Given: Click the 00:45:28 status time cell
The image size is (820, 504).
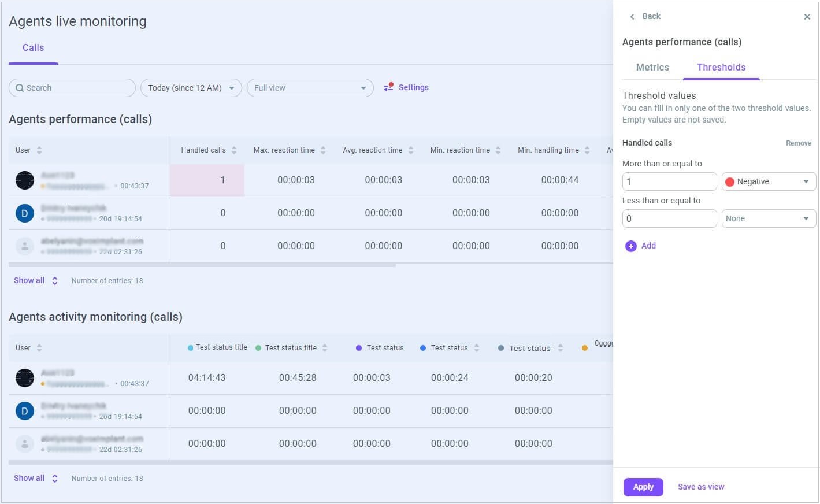Looking at the screenshot, I should click(298, 378).
